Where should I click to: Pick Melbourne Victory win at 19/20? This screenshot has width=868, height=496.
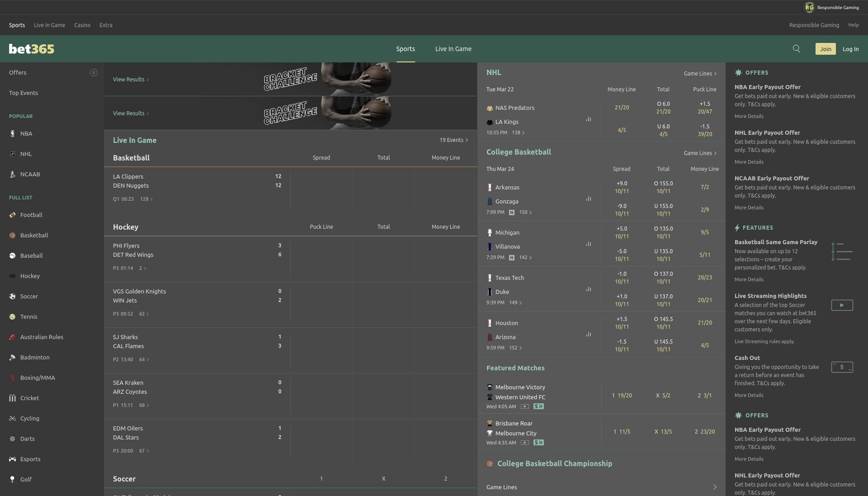622,396
